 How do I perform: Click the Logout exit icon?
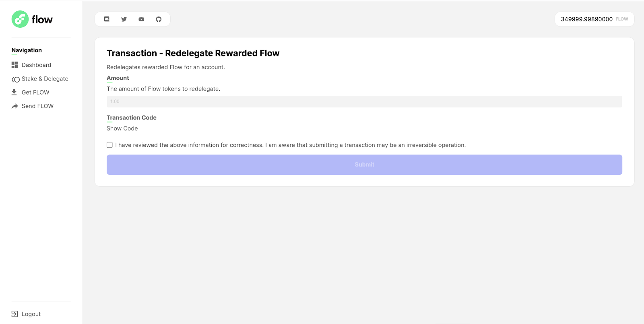coord(15,314)
